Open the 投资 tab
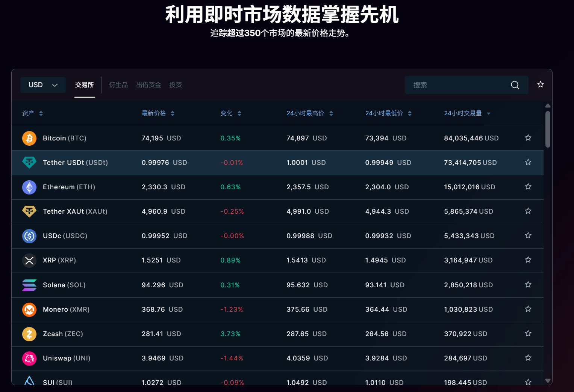Image resolution: width=574 pixels, height=392 pixels. tap(176, 85)
